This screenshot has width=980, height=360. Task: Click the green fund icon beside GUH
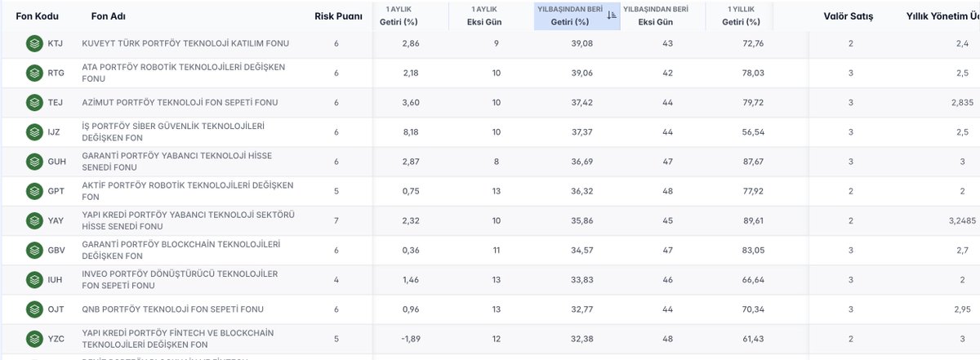point(33,162)
